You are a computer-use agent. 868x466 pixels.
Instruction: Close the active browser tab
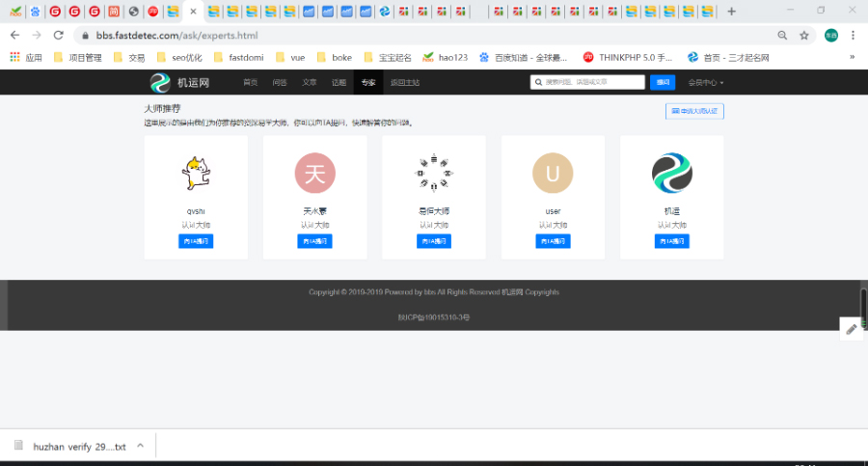(193, 11)
